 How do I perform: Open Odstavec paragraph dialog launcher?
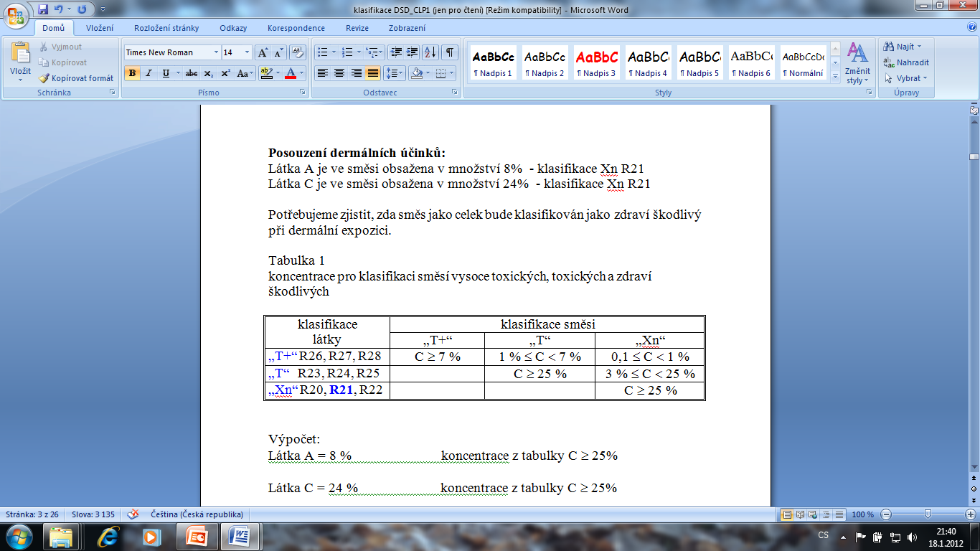point(455,93)
